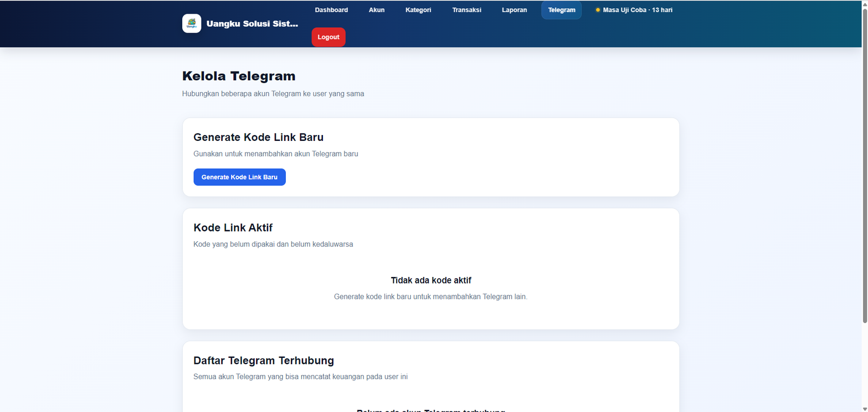Click the blue Generate Kode Link Baru button
The image size is (868, 412).
239,177
